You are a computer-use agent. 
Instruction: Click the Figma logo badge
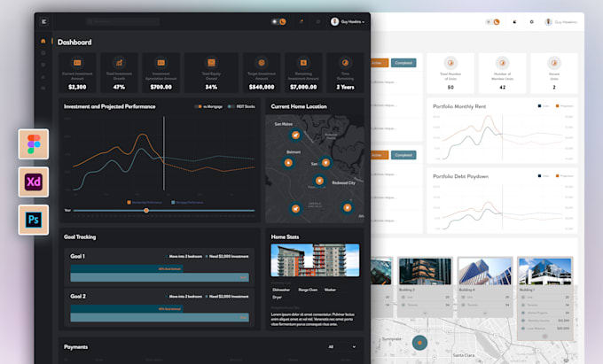[x=34, y=144]
